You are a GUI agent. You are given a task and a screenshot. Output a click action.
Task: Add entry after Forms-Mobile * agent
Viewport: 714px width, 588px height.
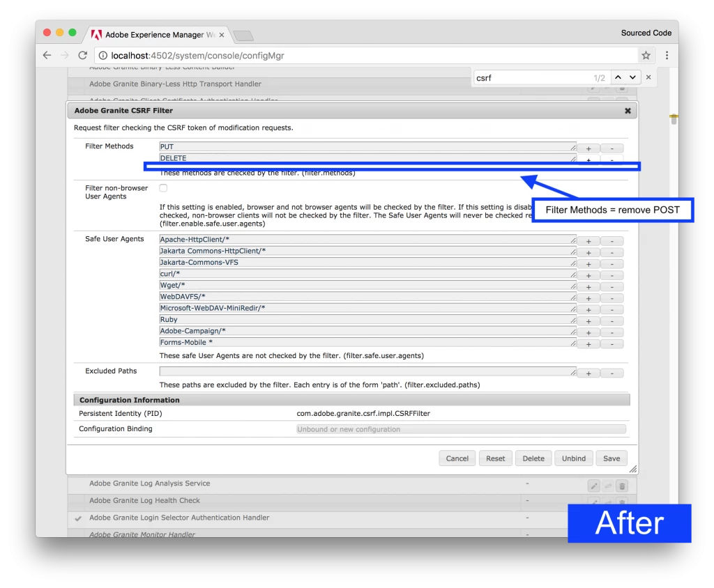coord(588,344)
